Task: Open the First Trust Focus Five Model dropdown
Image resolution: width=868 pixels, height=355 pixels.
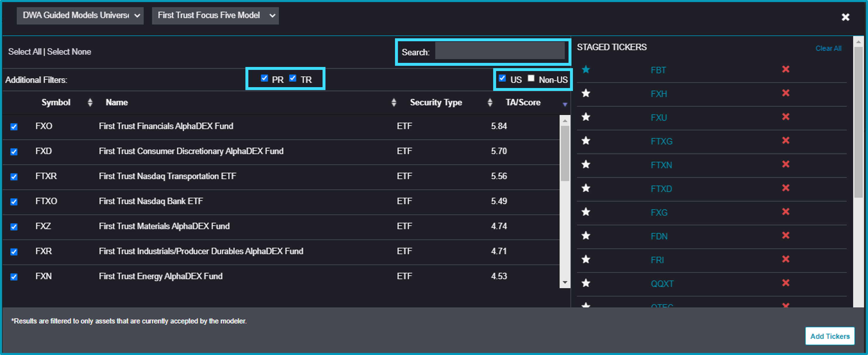Action: pos(215,15)
